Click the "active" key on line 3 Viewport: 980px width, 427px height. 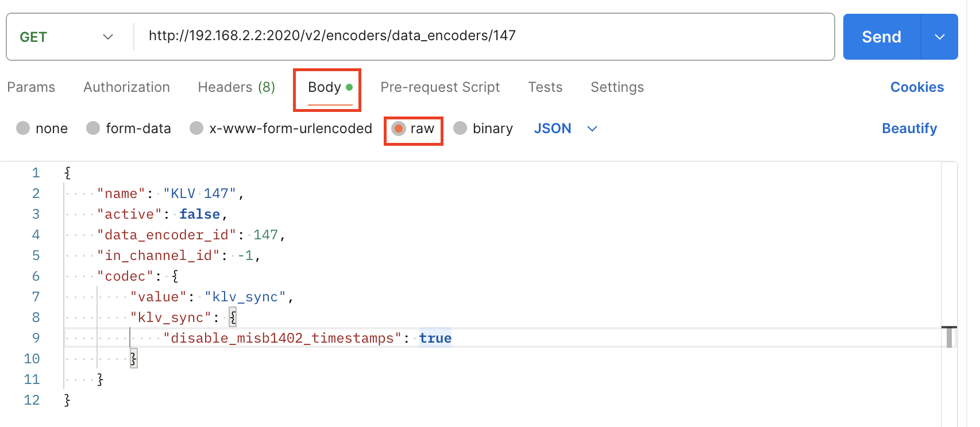coord(129,214)
